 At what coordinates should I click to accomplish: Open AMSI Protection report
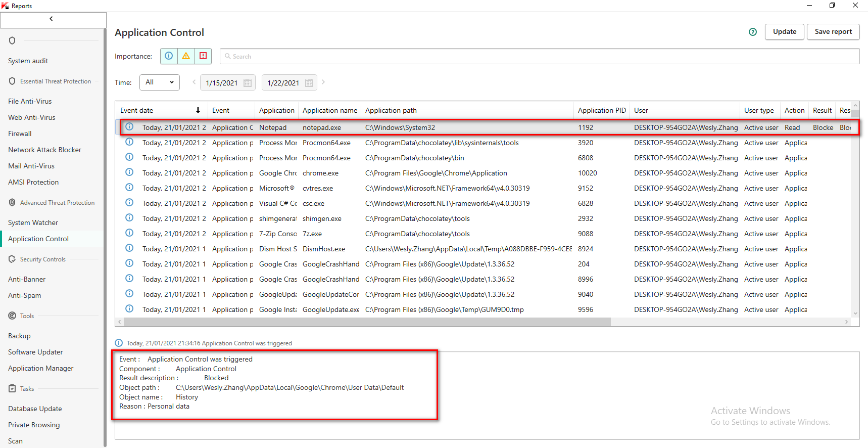tap(33, 182)
